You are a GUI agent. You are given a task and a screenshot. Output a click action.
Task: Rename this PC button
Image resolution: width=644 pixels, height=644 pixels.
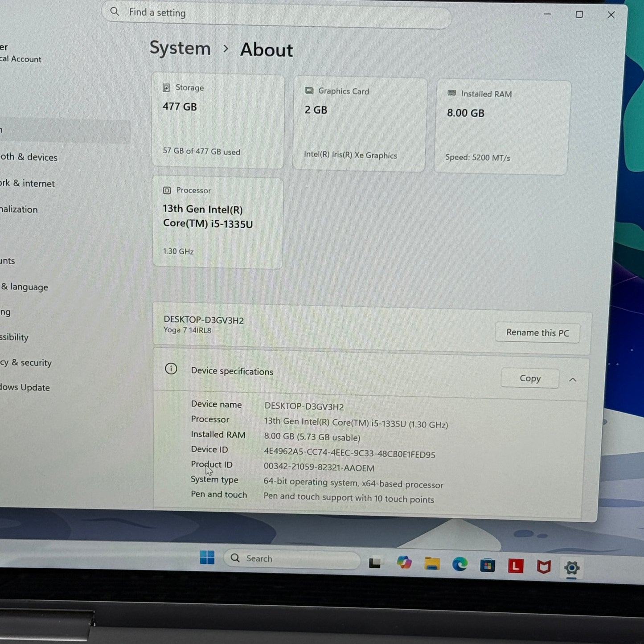537,333
